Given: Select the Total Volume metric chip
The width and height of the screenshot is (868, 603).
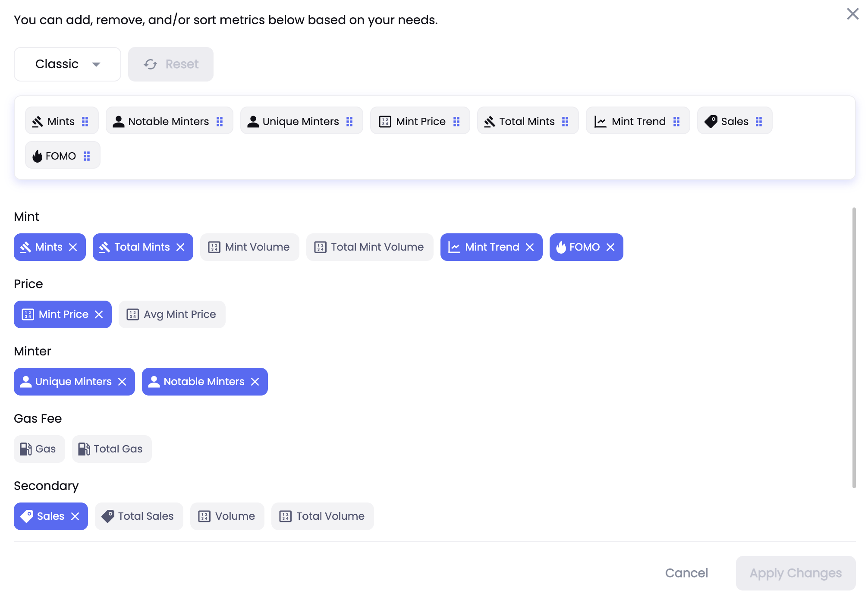Looking at the screenshot, I should coord(322,516).
